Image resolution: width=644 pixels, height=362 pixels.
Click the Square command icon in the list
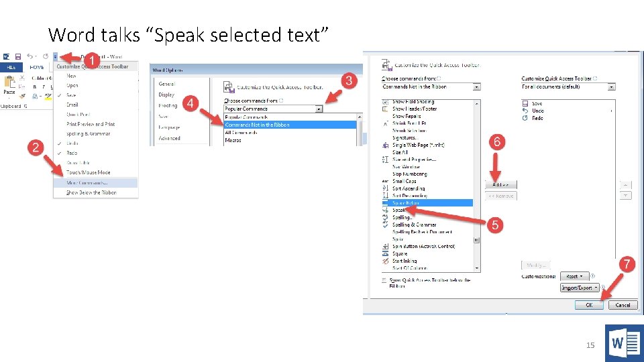[x=385, y=253]
